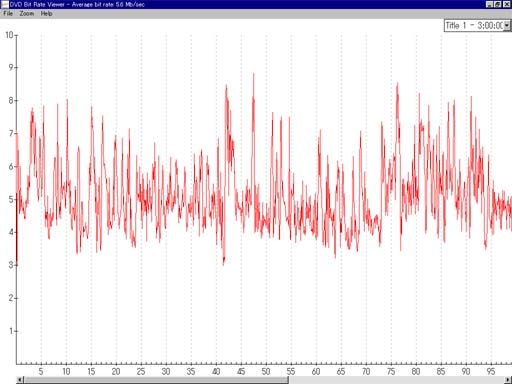Click the horizontal scrollbar thumb

(x=156, y=380)
